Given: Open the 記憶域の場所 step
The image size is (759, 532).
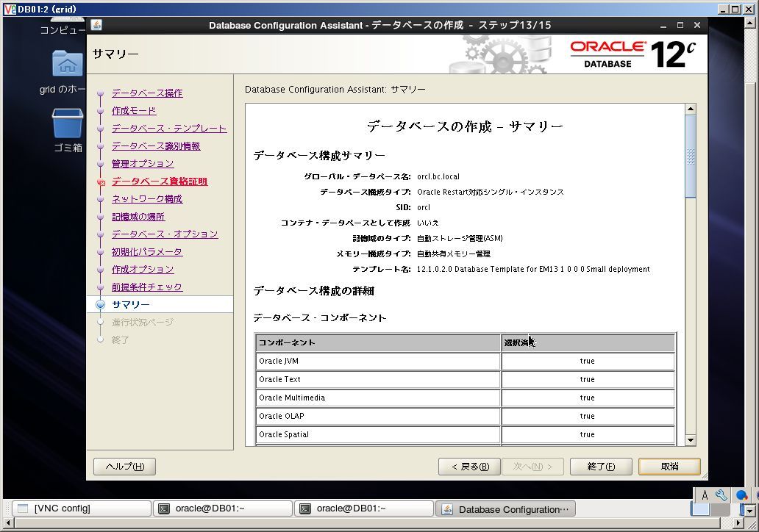Looking at the screenshot, I should tap(138, 217).
